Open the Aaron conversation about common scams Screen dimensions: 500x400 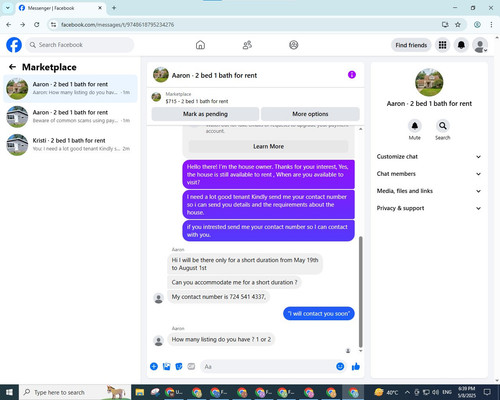tap(70, 116)
